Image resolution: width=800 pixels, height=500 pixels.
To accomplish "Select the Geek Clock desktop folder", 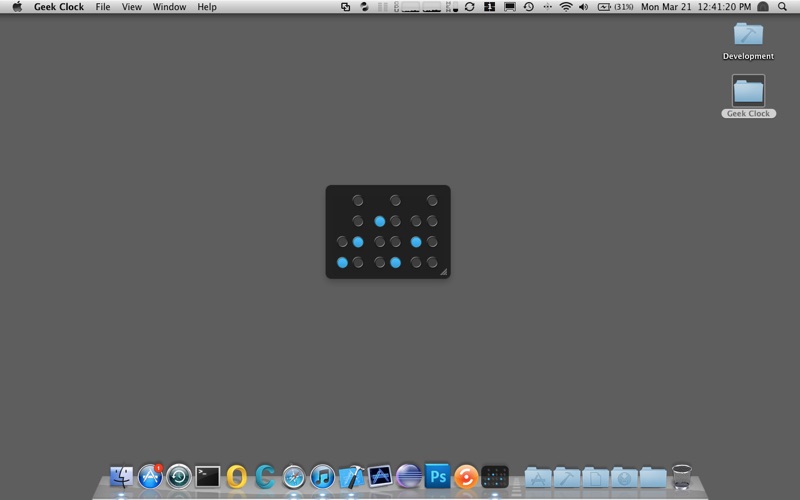I will tap(748, 96).
